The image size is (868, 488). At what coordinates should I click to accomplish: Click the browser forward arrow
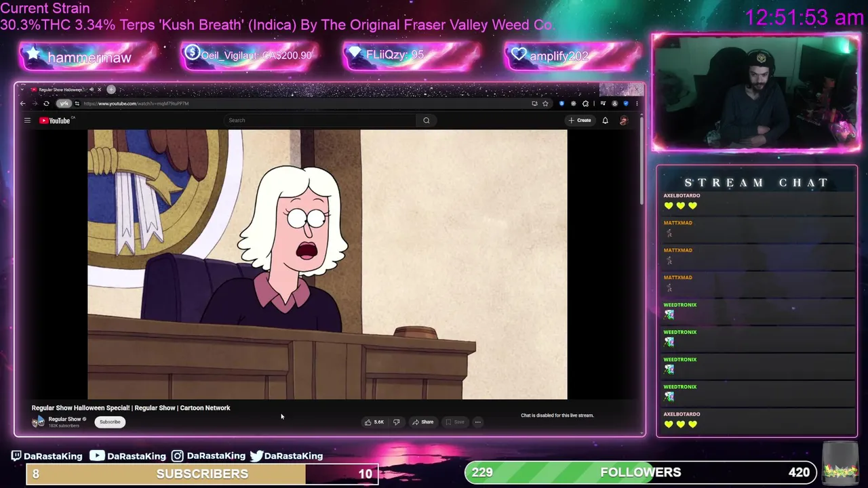tap(35, 104)
